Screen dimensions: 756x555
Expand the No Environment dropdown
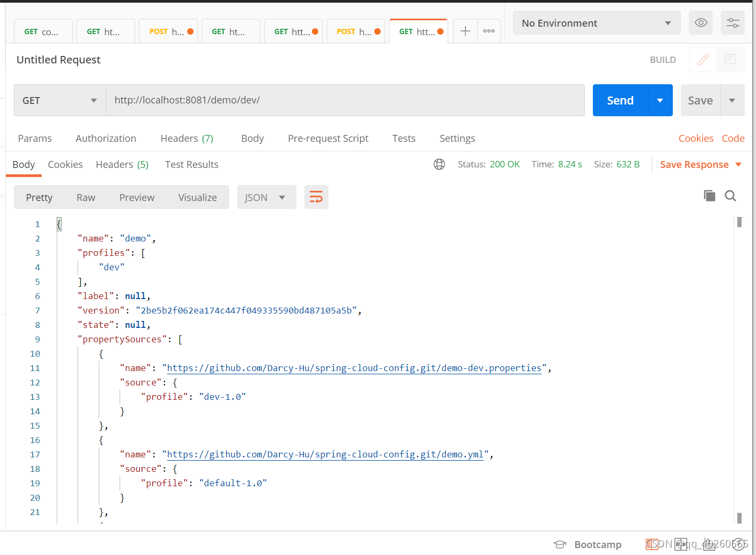(597, 23)
